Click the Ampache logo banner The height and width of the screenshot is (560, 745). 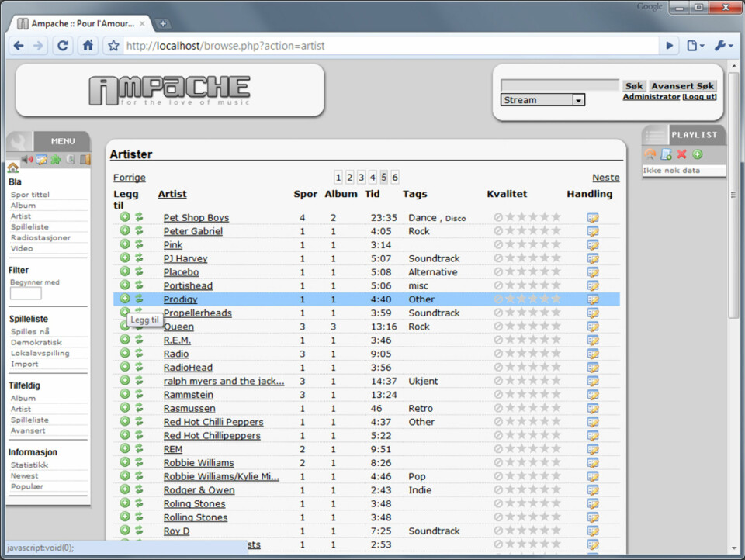170,90
